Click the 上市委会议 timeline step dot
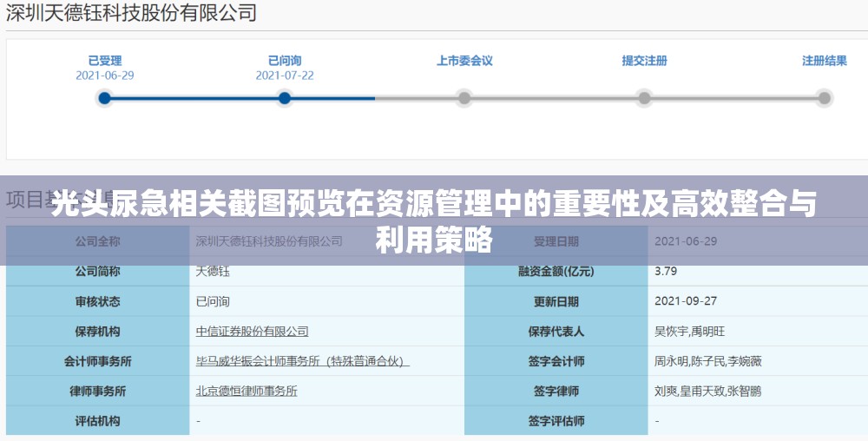The image size is (868, 441). point(464,98)
